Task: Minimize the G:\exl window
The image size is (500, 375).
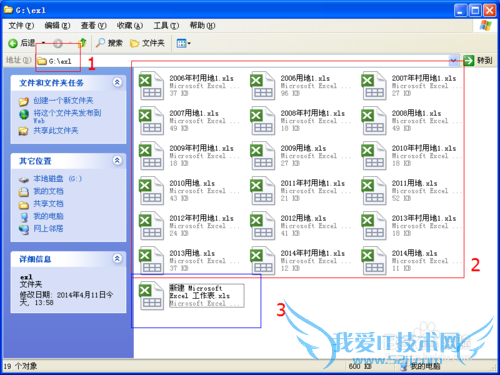Action: (x=460, y=10)
